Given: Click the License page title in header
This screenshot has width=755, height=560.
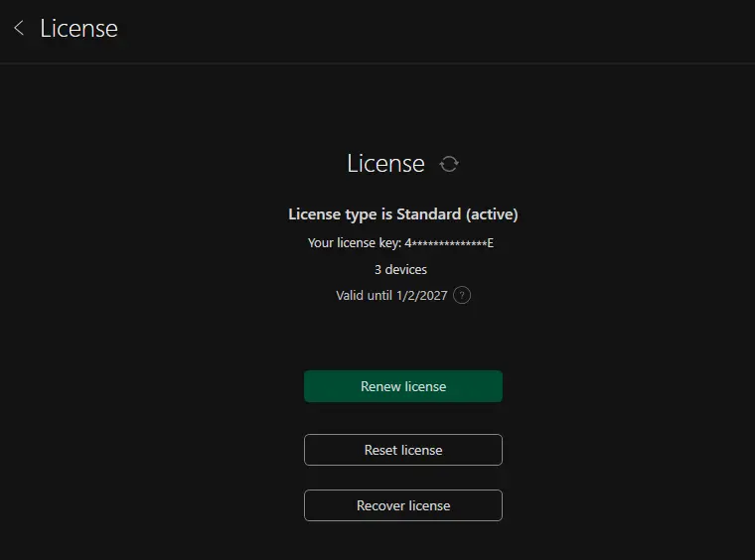Looking at the screenshot, I should click(x=78, y=29).
